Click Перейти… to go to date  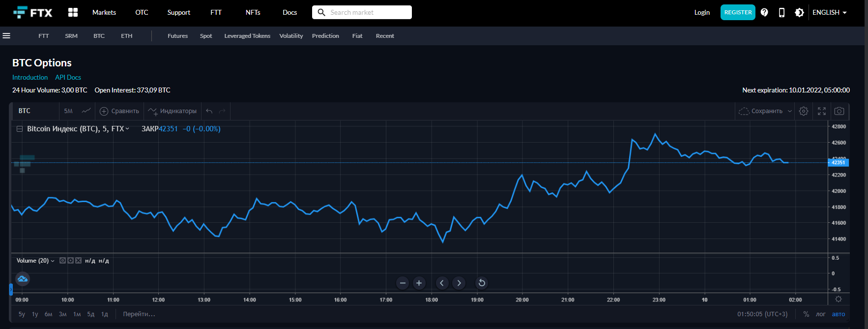coord(139,314)
